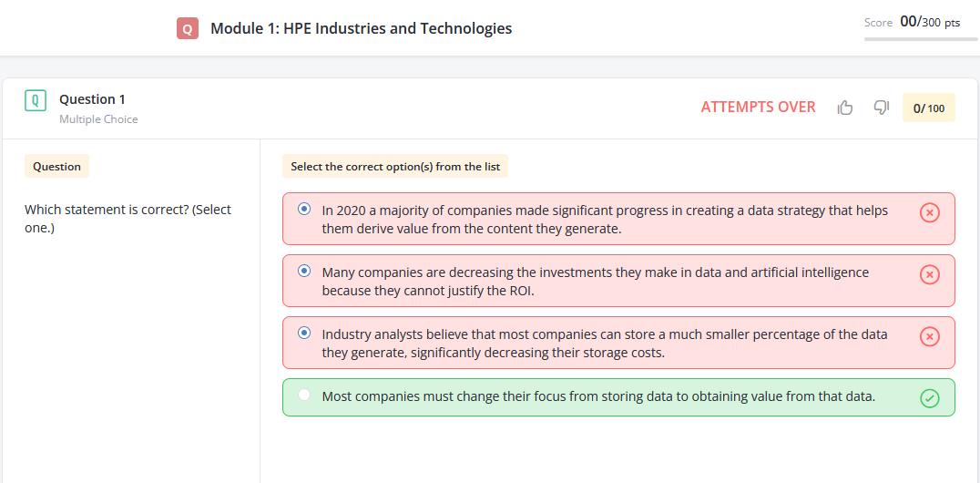980x483 pixels.
Task: Click the thumbs down icon
Action: point(881,108)
